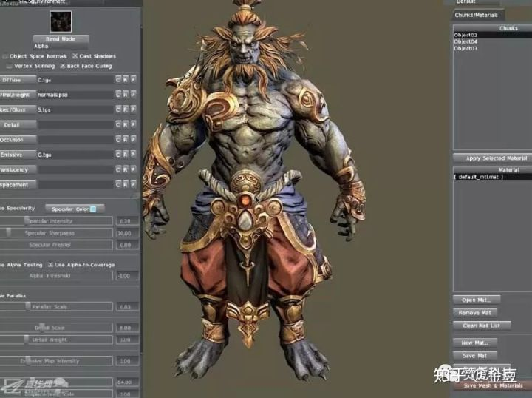This screenshot has height=398, width=532.
Task: Click the R button in the Occlusion row
Action: point(126,139)
